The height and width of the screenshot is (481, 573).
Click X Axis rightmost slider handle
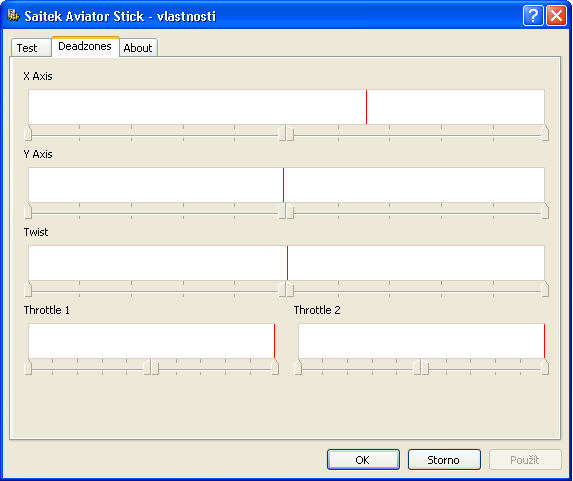click(545, 133)
